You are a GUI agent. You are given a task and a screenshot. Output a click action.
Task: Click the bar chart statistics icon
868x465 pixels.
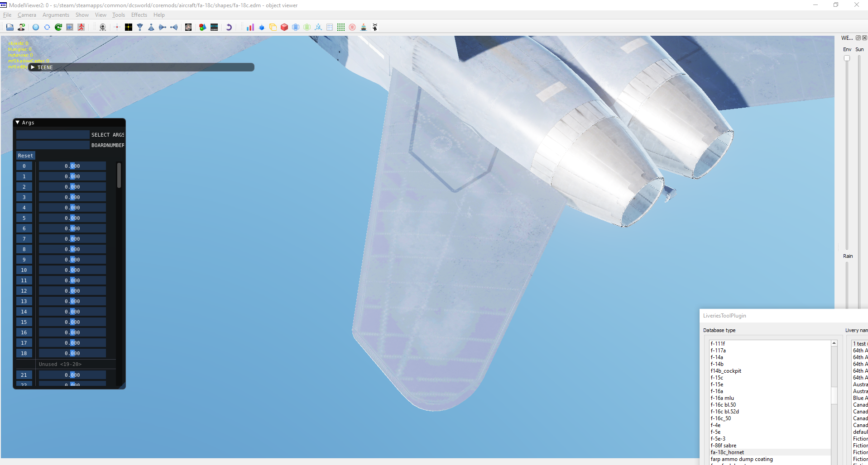(250, 27)
